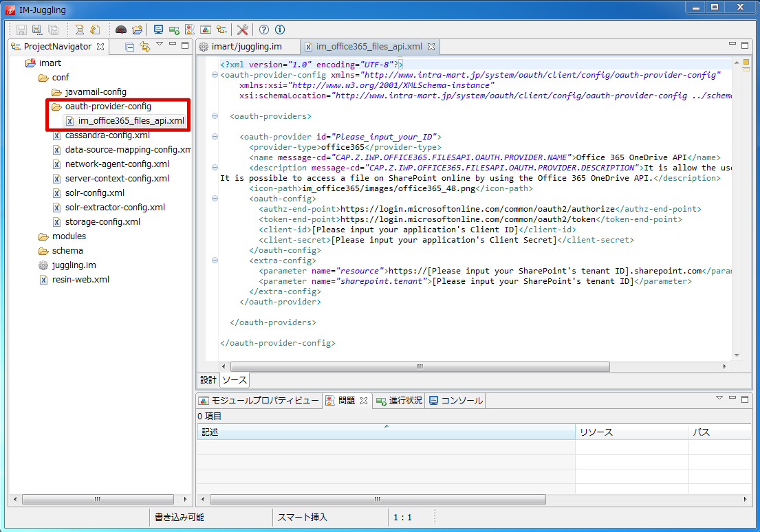Collapse extra-config element fold marker

click(215, 261)
